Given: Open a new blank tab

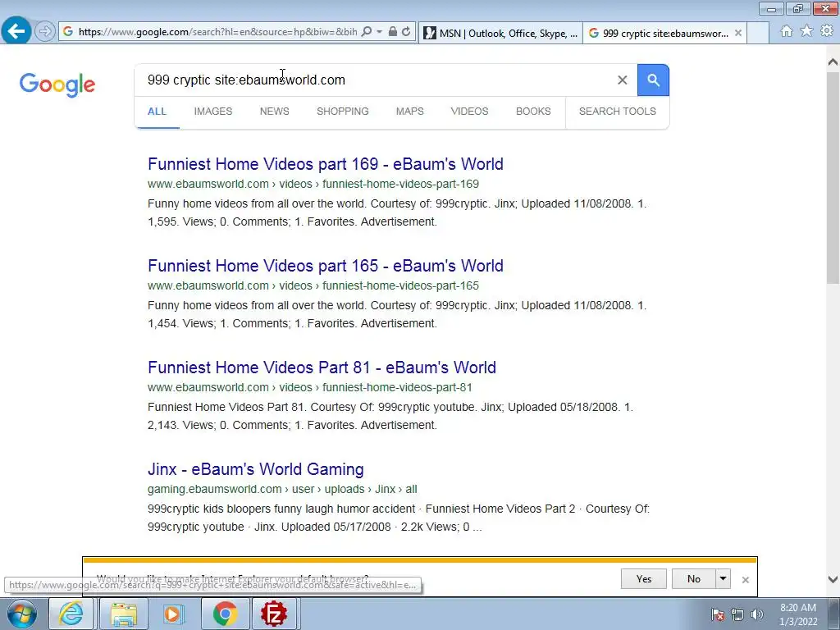Looking at the screenshot, I should (x=757, y=33).
